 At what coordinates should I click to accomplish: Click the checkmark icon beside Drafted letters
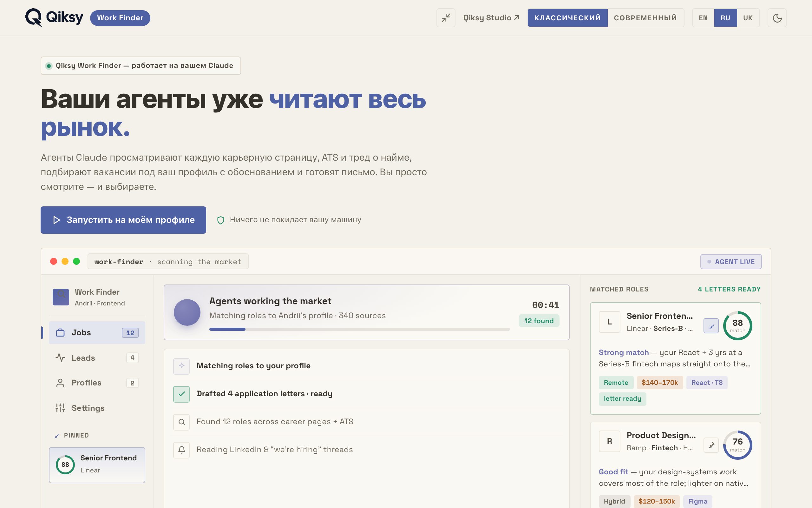(181, 394)
